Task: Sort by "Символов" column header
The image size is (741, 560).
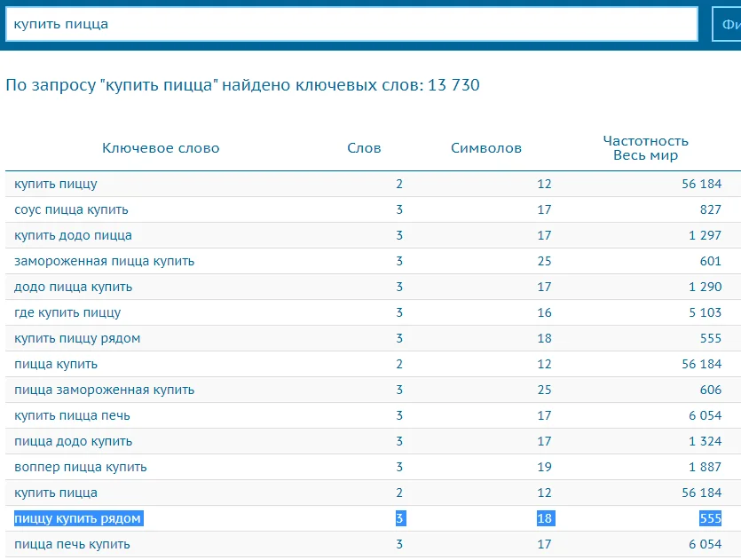Action: (x=486, y=148)
